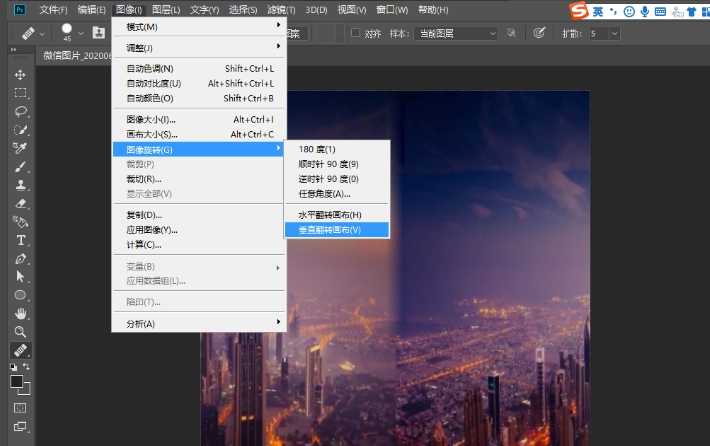Select the Rectangular Marquee tool
This screenshot has width=710, height=446.
click(x=20, y=93)
